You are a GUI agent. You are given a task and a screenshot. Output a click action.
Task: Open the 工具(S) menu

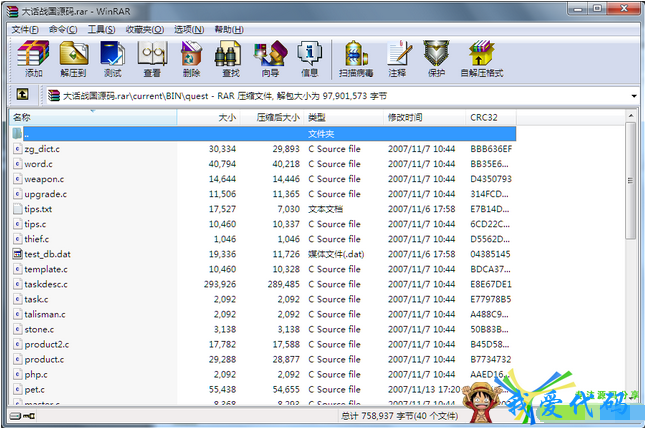pos(101,29)
